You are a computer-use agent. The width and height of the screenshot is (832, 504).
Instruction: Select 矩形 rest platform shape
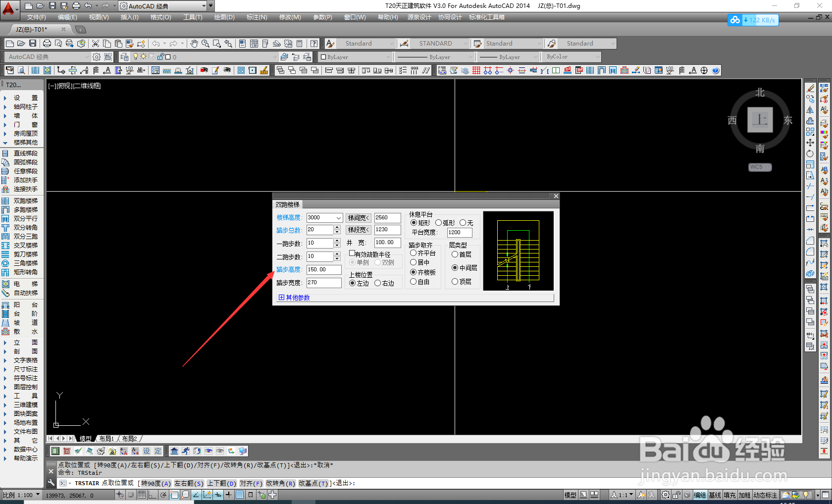point(420,223)
